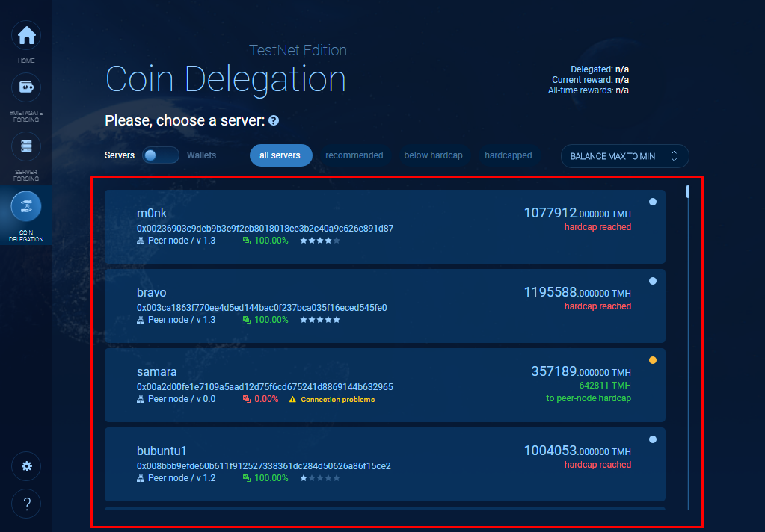The height and width of the screenshot is (532, 765).
Task: Click the sort dropdown up/down arrows
Action: (x=675, y=156)
